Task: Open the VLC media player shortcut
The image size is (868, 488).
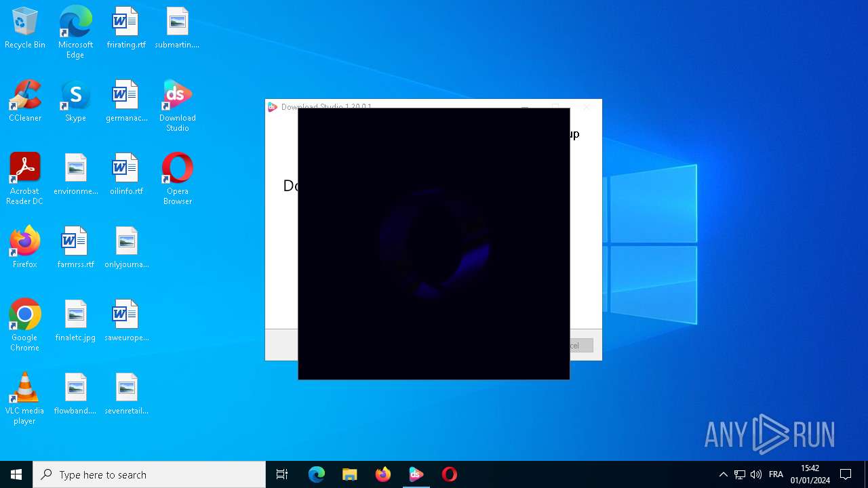Action: [x=25, y=399]
